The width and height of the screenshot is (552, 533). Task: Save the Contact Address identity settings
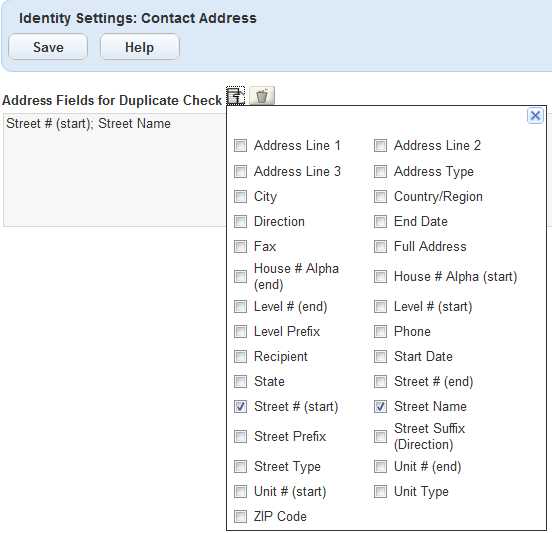(x=48, y=47)
